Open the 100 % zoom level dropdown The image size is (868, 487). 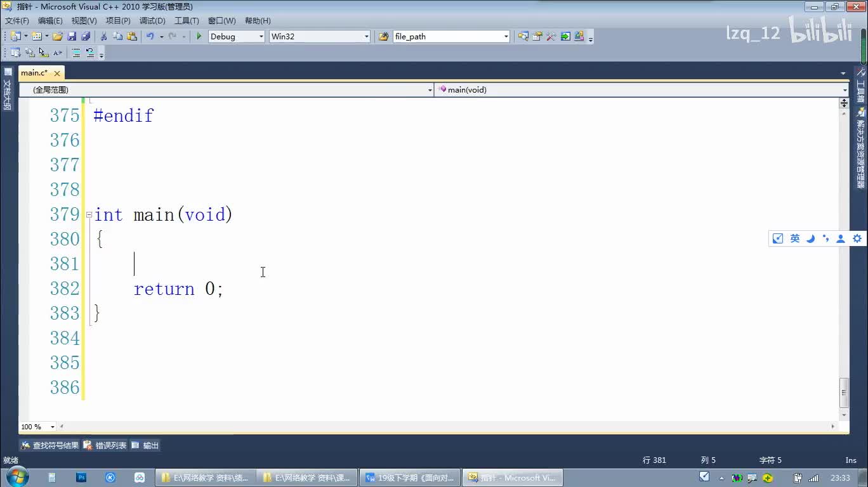coord(53,427)
